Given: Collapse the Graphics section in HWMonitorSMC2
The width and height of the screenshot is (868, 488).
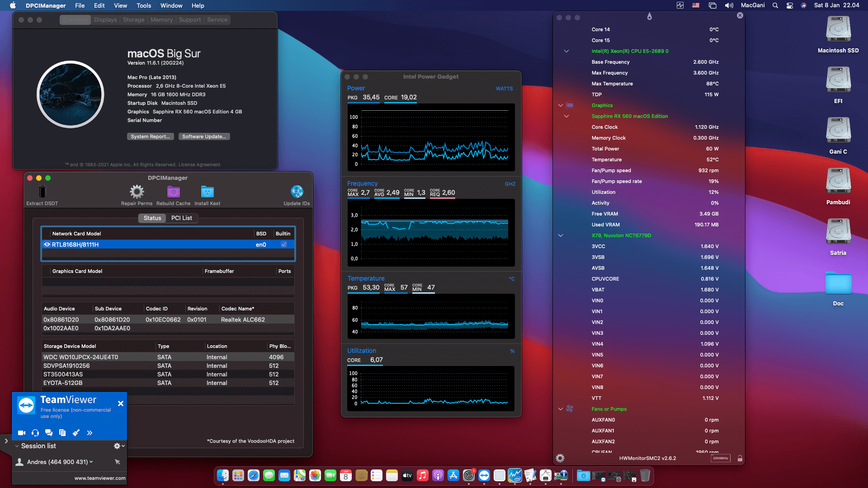Looking at the screenshot, I should [561, 105].
